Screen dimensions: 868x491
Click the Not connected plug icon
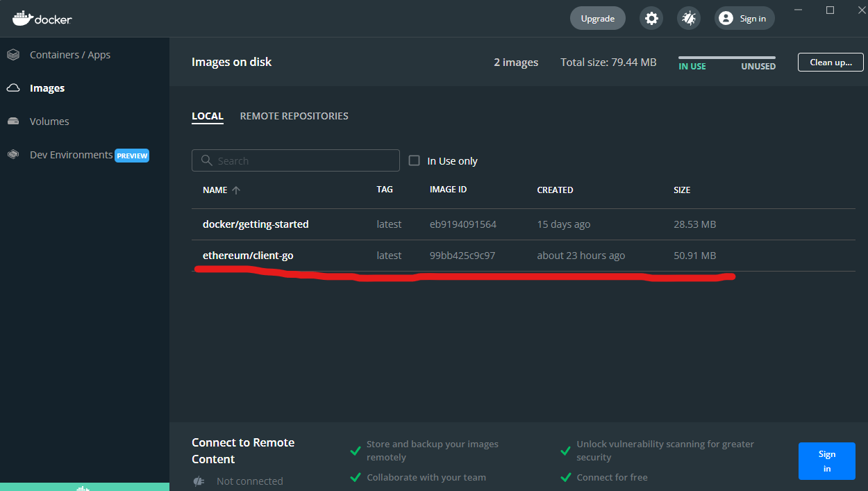point(199,481)
